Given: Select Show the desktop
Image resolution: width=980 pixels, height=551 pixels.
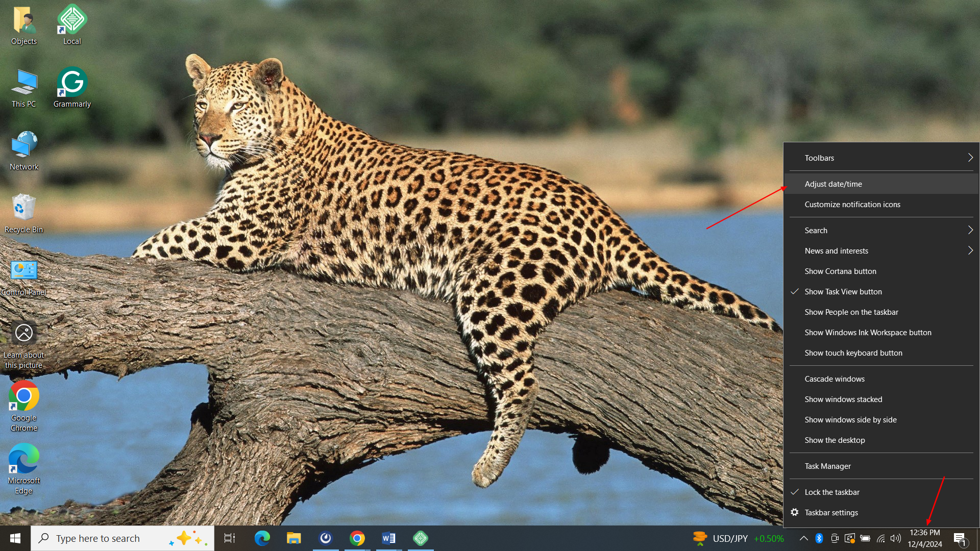Looking at the screenshot, I should pos(881,440).
